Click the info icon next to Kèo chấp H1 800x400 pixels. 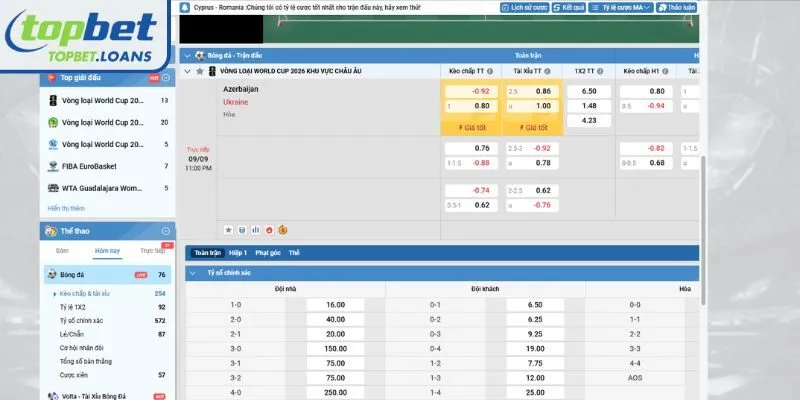tap(668, 72)
